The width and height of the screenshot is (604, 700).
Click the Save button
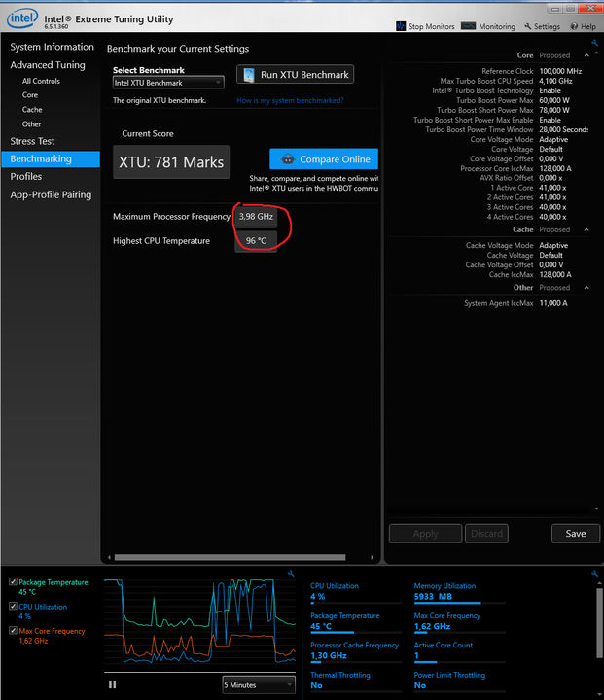tap(576, 534)
